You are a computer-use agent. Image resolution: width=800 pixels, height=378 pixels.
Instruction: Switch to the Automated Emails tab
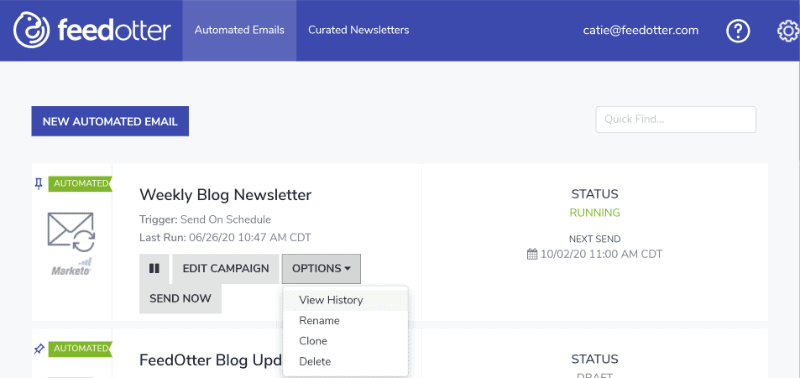pyautogui.click(x=239, y=30)
